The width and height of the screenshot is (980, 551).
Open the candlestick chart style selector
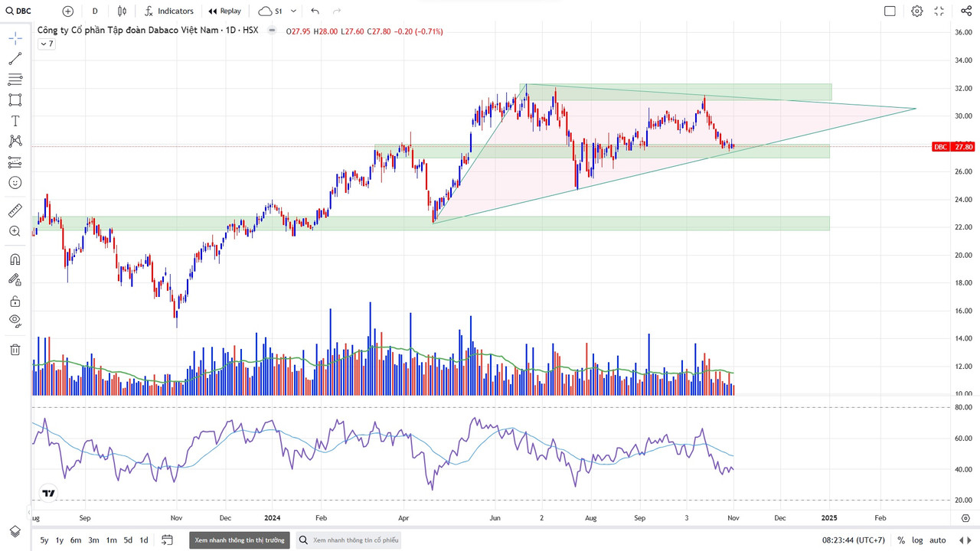coord(122,11)
